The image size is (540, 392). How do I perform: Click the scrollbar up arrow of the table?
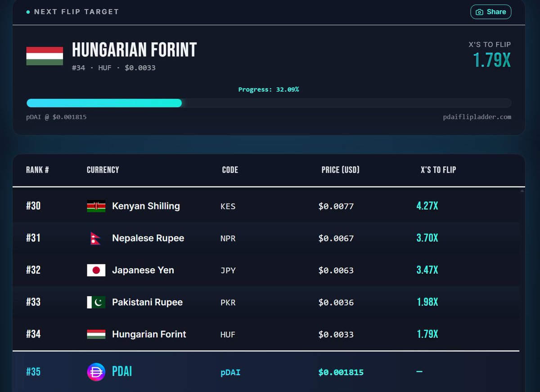(x=522, y=191)
